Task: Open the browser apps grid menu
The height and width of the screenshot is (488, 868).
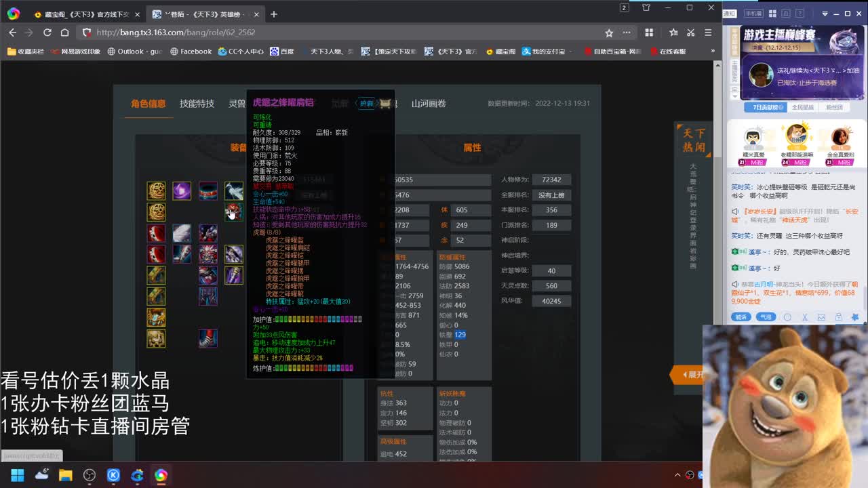Action: [x=649, y=32]
